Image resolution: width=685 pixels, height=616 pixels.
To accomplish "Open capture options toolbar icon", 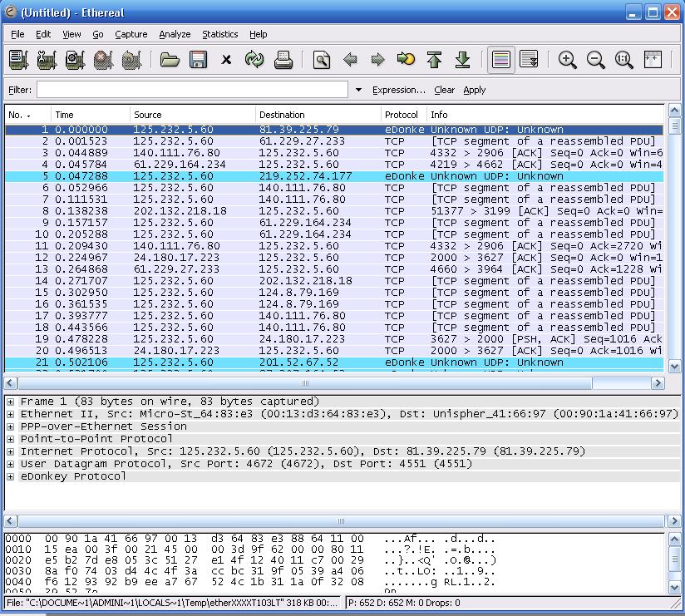I will click(47, 59).
